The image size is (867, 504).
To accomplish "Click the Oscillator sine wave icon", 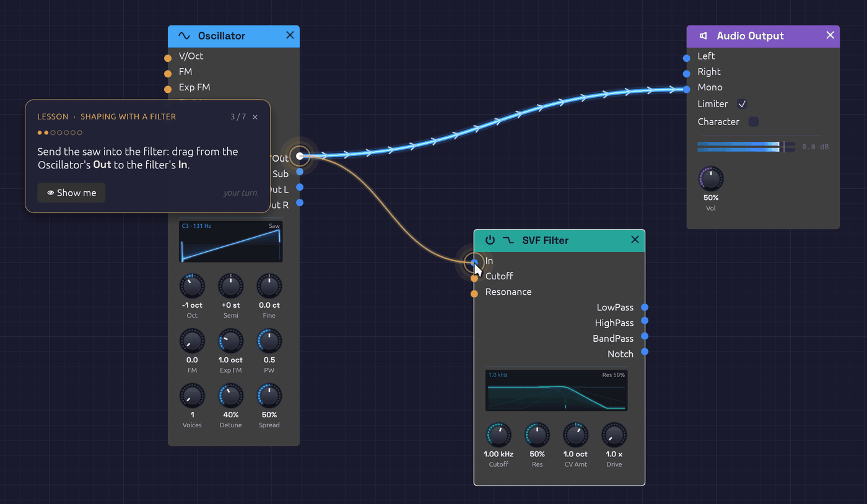I will (x=184, y=36).
